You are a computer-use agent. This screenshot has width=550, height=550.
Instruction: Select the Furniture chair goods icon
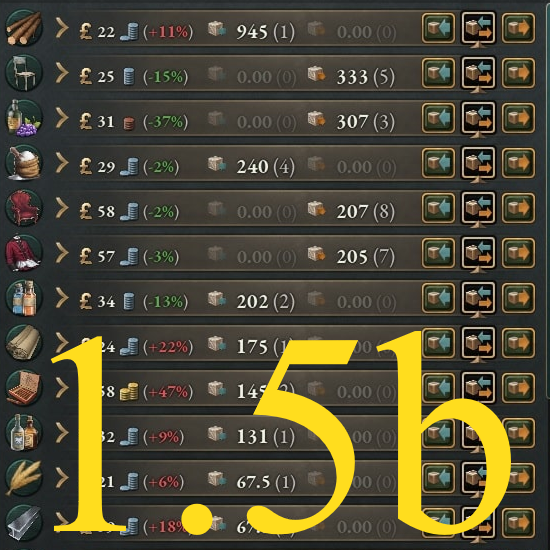pos(24,73)
